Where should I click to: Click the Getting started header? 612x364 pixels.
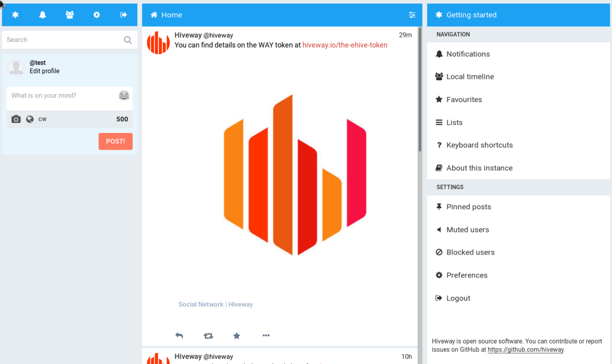tap(518, 15)
